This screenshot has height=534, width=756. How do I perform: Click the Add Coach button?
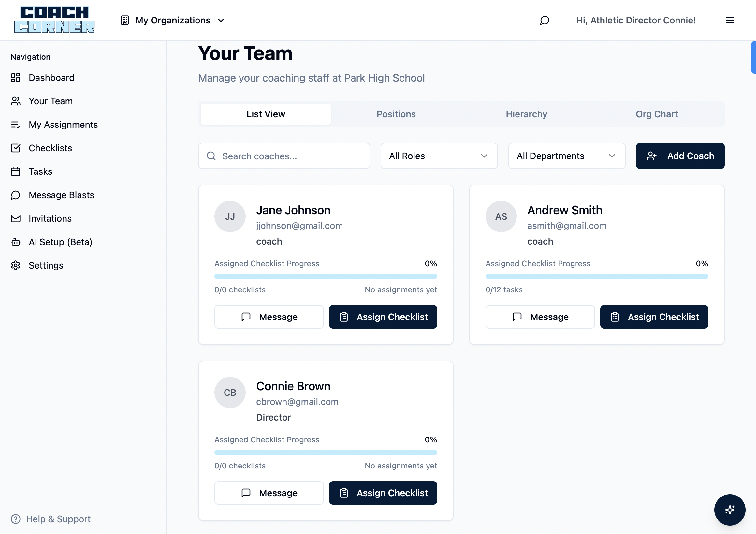tap(680, 156)
